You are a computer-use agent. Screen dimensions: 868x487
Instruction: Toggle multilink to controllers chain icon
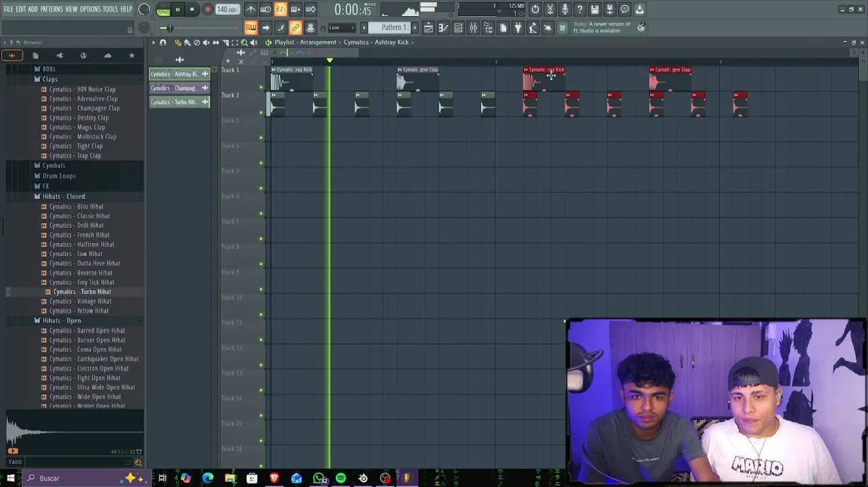pyautogui.click(x=296, y=28)
